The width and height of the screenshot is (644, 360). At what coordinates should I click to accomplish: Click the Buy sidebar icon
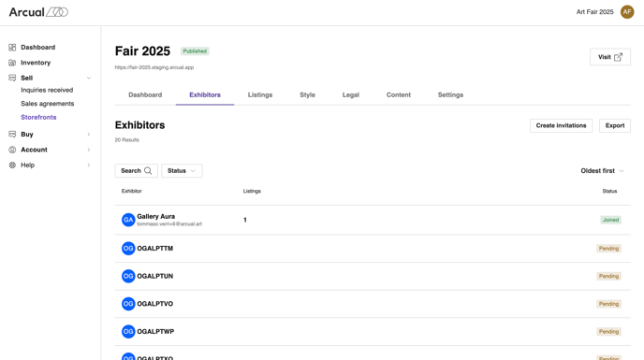12,135
